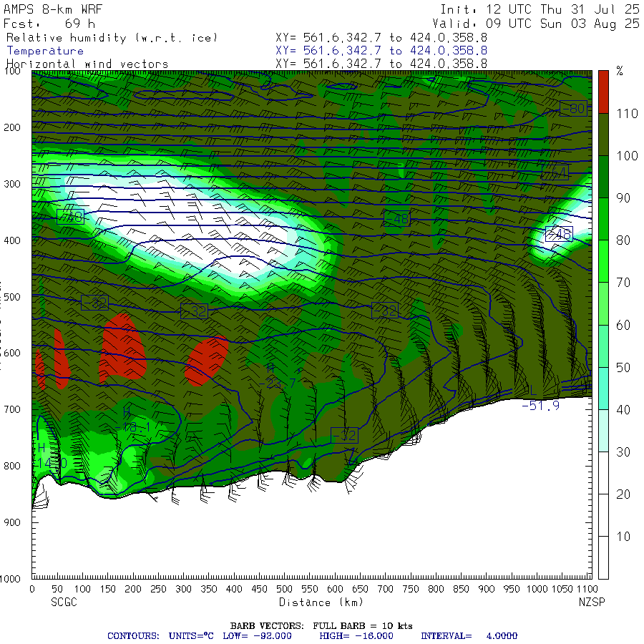Select the '900' pressure axis label
This screenshot has width=644, height=644.
pos(12,522)
